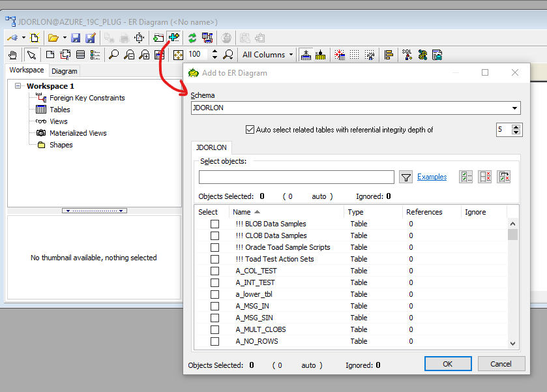
Task: Click the gears options icon
Action: tap(422, 55)
